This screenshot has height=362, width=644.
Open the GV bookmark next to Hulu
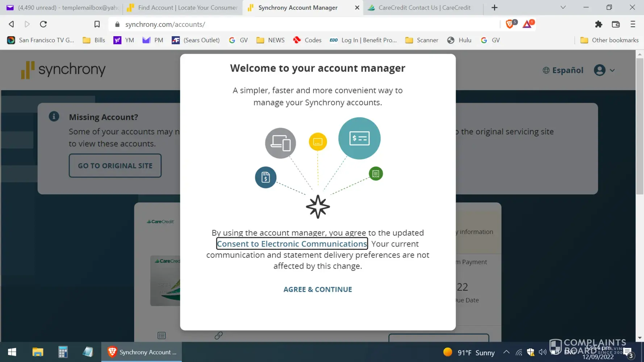(490, 40)
